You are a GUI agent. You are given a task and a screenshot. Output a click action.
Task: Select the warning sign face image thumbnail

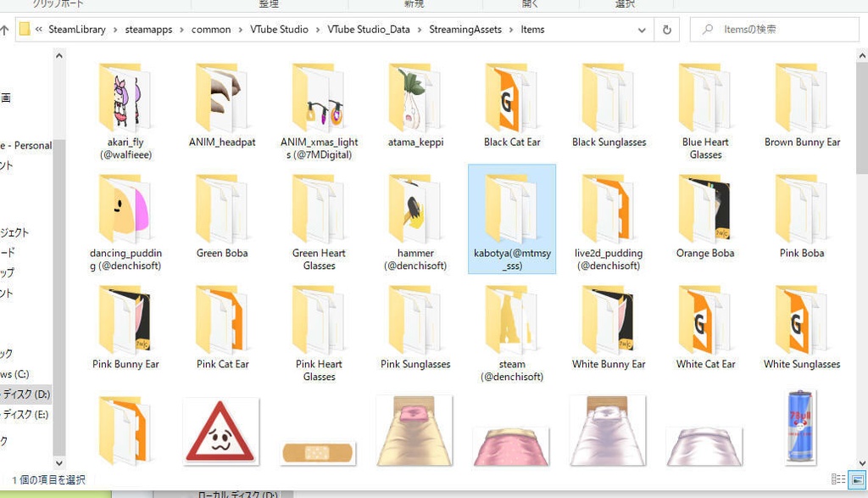pyautogui.click(x=221, y=432)
